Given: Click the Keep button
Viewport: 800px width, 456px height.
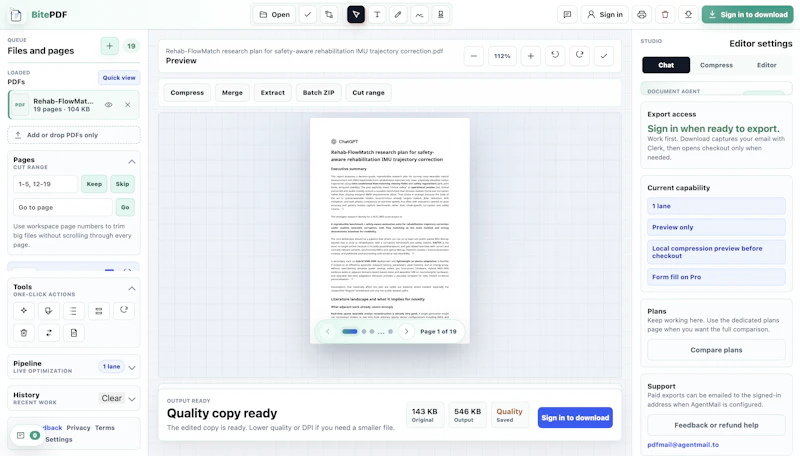Looking at the screenshot, I should [94, 184].
